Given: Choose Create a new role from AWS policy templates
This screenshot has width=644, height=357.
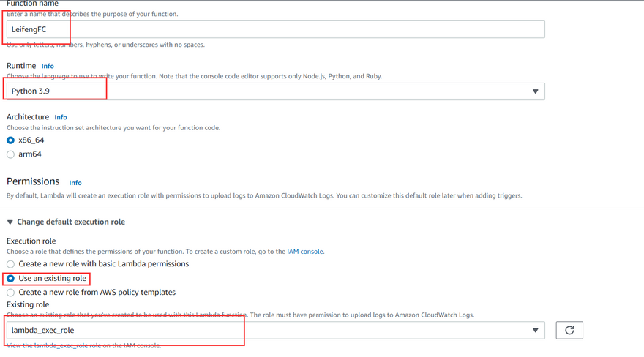Looking at the screenshot, I should (10, 292).
